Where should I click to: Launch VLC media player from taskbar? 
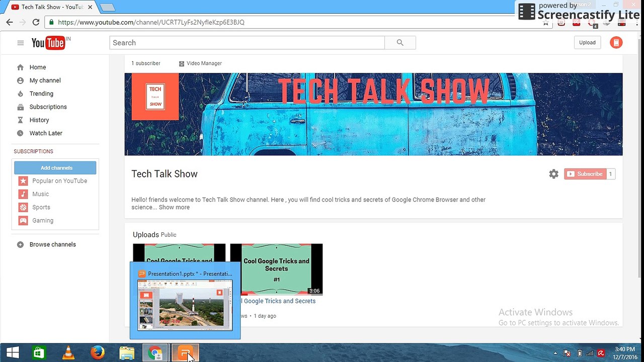click(x=68, y=352)
